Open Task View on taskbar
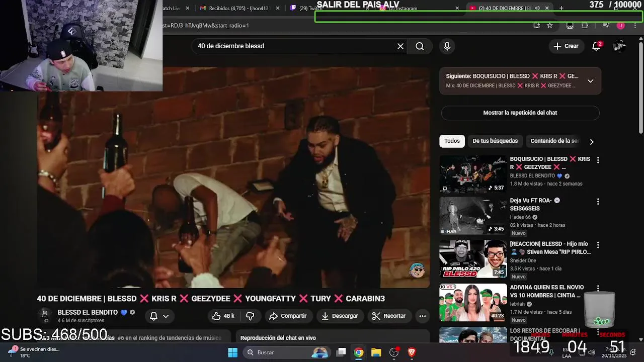The image size is (644, 362). [x=341, y=352]
